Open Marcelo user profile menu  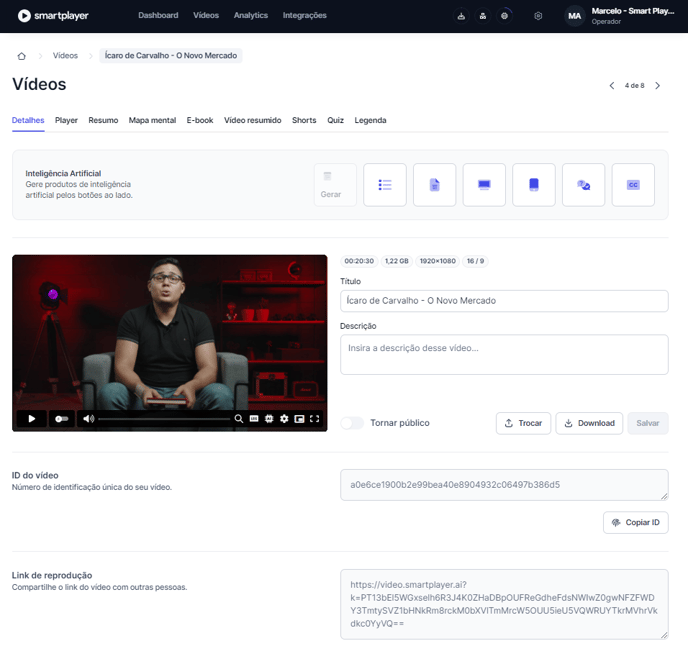[x=622, y=16]
